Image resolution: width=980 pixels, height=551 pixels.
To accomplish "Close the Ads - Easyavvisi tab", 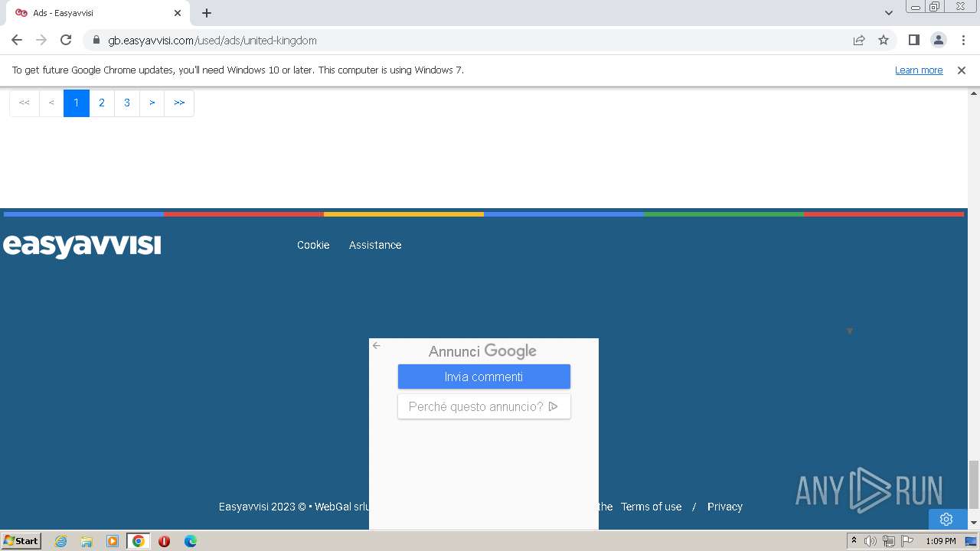I will pyautogui.click(x=178, y=13).
